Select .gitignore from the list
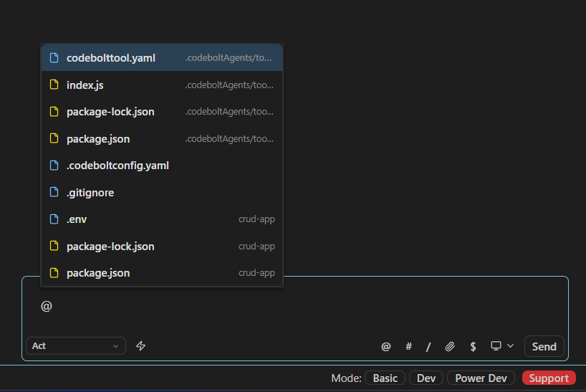 (162, 193)
